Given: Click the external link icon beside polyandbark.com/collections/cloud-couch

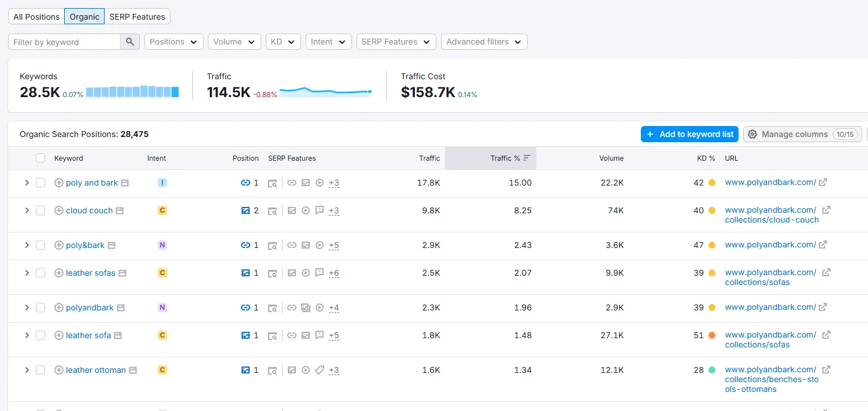Looking at the screenshot, I should pos(826,210).
